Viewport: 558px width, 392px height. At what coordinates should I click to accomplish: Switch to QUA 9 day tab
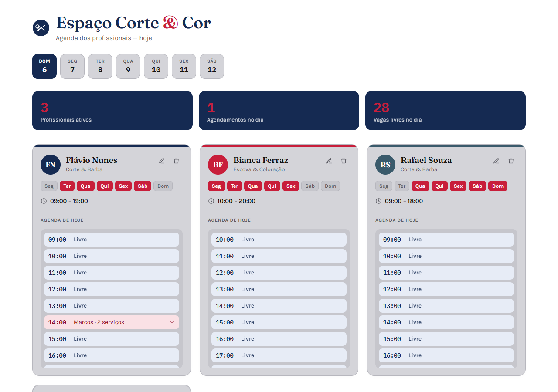point(128,66)
